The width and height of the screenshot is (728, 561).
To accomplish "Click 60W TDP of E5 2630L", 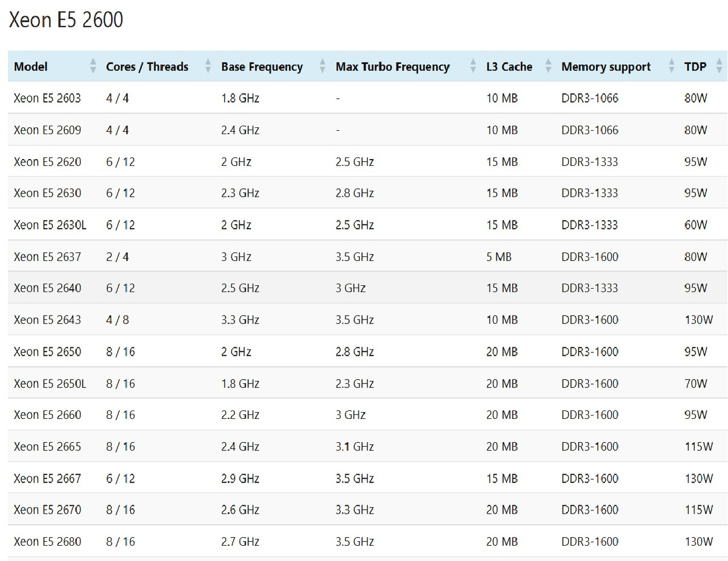I will [x=696, y=225].
